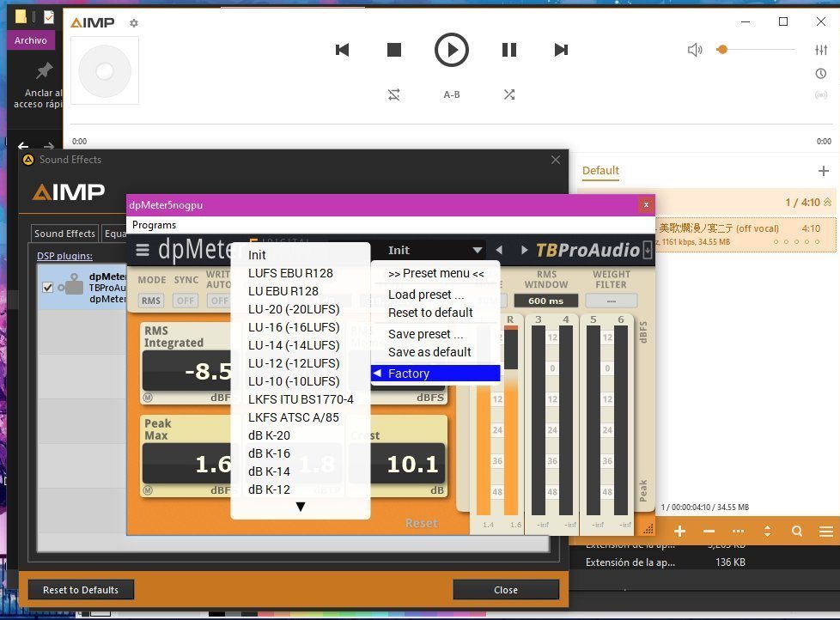Toggle the SYNC OFF button
Screen dimensions: 840x620
tap(186, 301)
